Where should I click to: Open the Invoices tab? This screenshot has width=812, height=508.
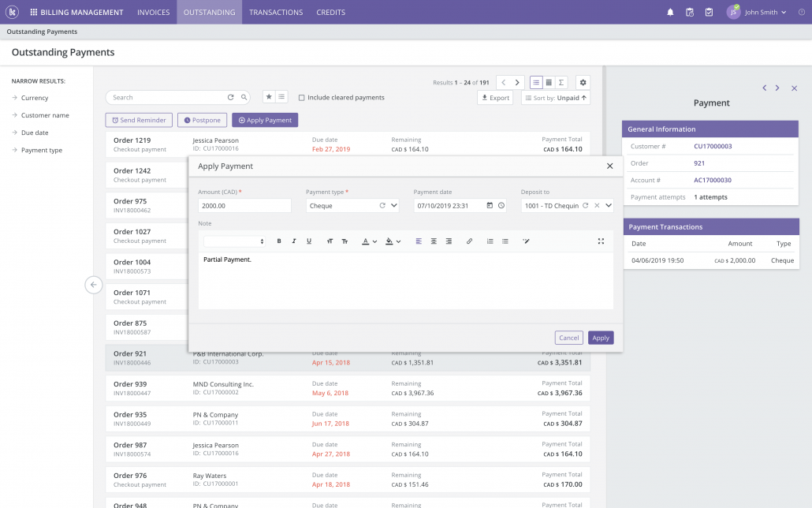[153, 12]
